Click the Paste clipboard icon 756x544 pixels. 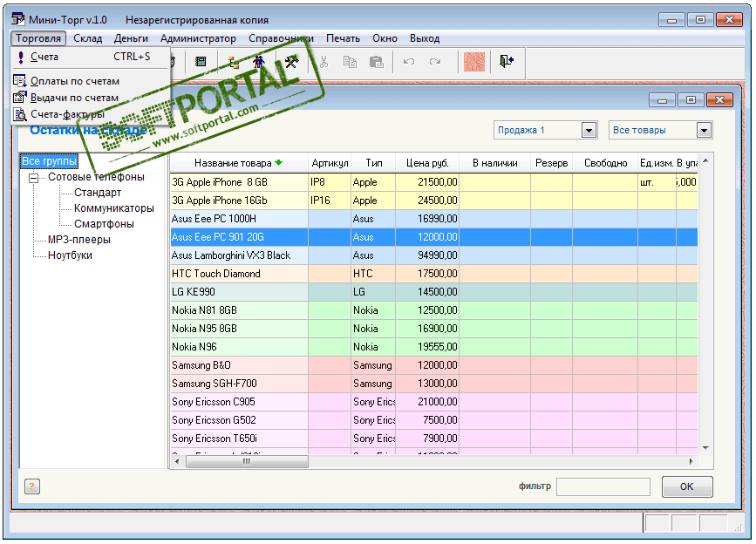pyautogui.click(x=376, y=62)
